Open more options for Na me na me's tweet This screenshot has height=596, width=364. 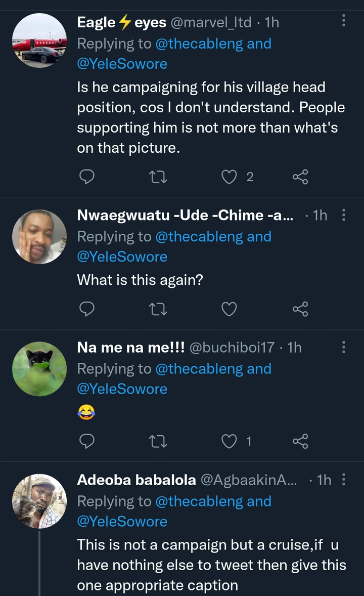click(344, 347)
